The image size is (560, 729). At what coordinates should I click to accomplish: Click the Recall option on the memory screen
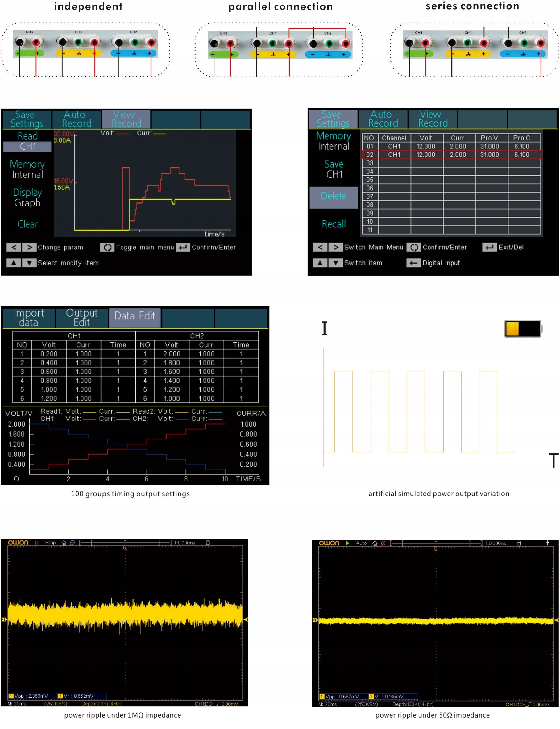coord(334,224)
